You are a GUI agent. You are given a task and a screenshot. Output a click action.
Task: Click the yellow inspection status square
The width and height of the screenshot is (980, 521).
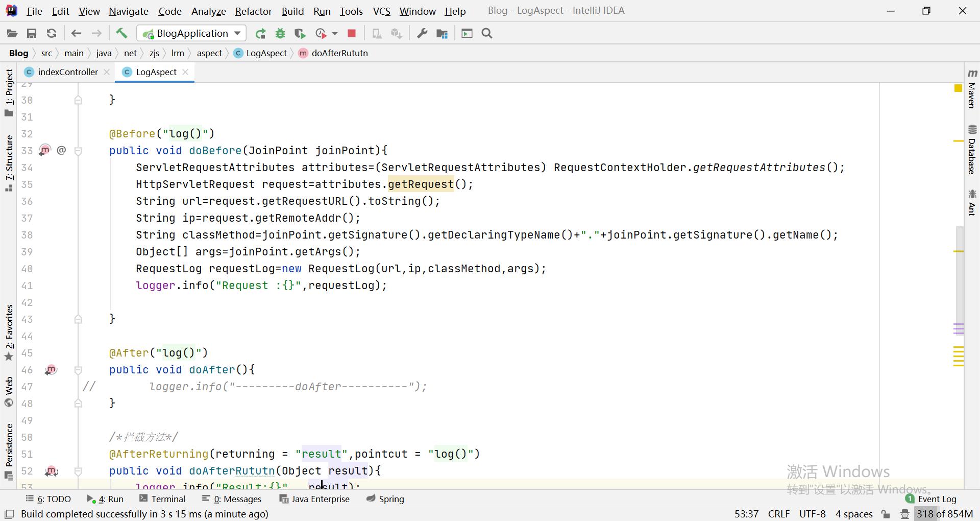(958, 88)
